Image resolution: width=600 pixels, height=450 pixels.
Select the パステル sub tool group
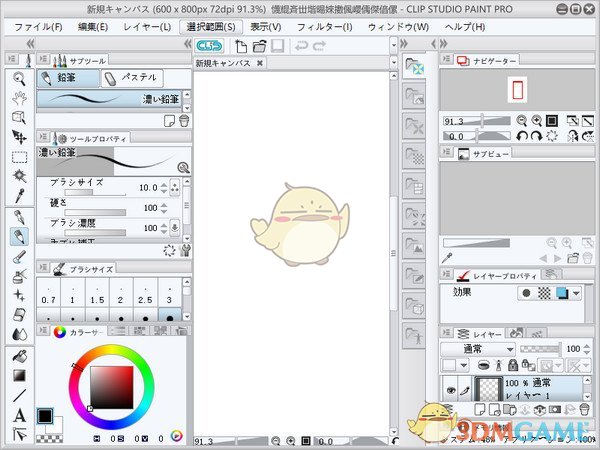pos(132,78)
